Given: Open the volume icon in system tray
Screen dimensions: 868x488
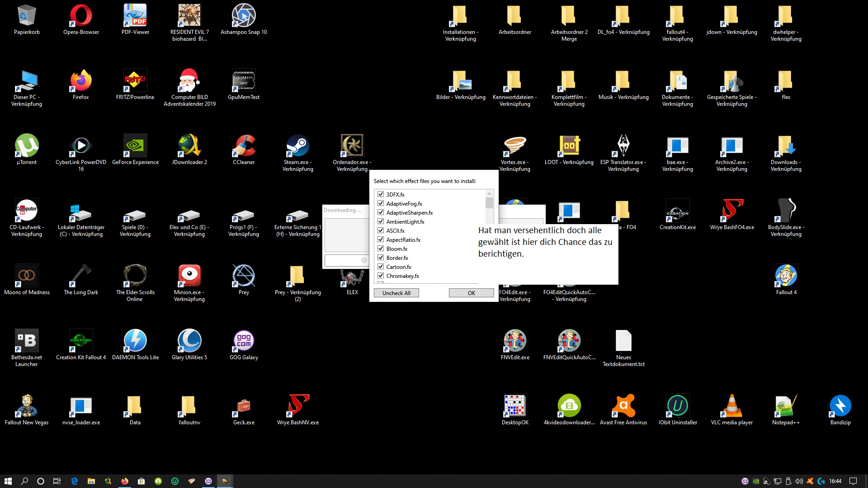Looking at the screenshot, I should pos(799,481).
